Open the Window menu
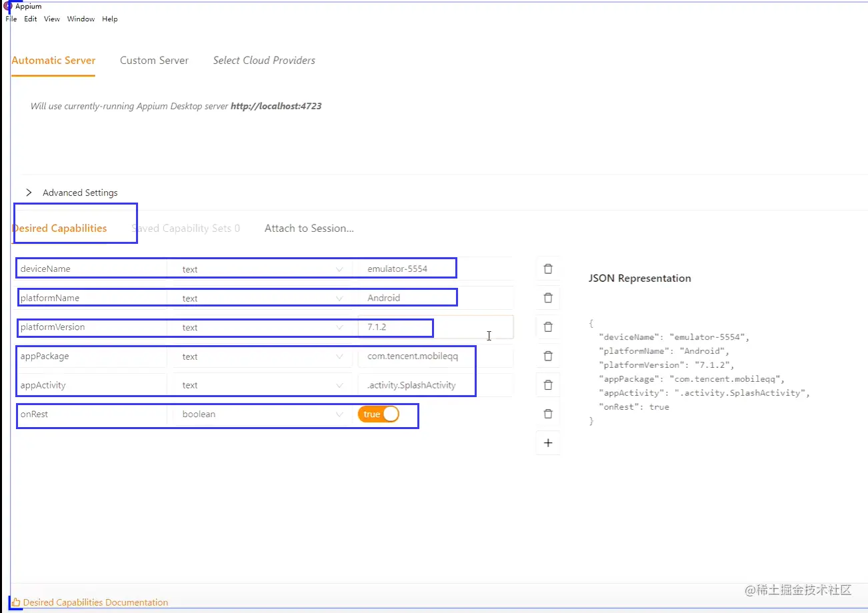 (81, 19)
